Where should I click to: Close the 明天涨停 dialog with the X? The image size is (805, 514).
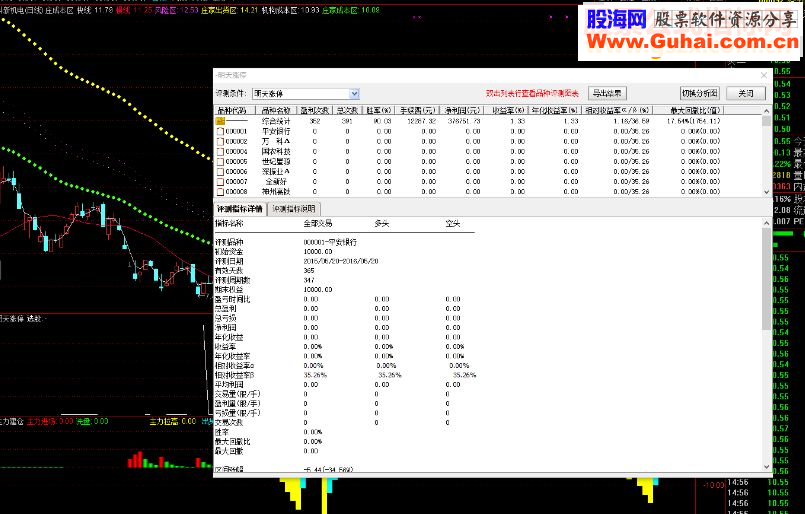tap(763, 75)
